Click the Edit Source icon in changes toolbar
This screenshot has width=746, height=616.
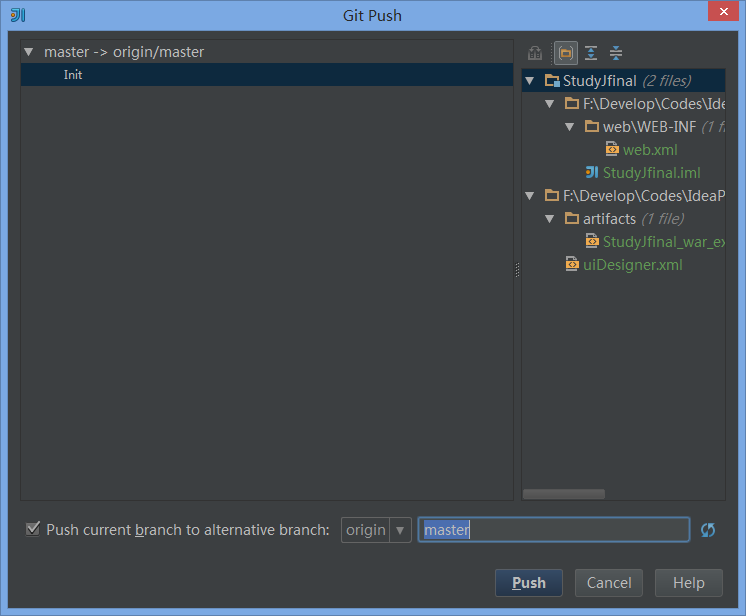click(536, 53)
